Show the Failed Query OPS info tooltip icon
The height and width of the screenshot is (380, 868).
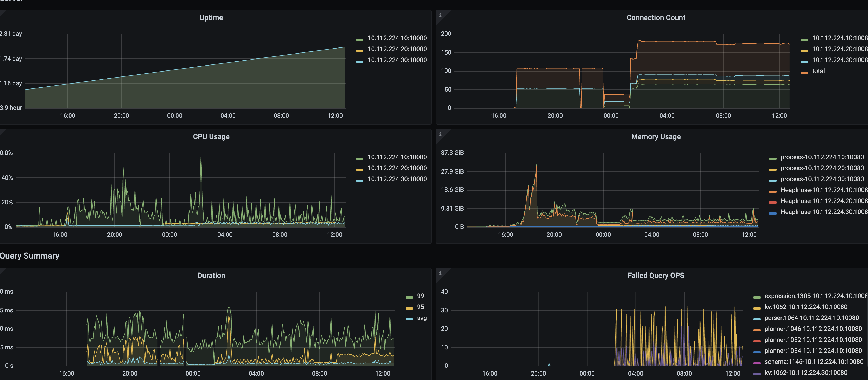click(440, 273)
